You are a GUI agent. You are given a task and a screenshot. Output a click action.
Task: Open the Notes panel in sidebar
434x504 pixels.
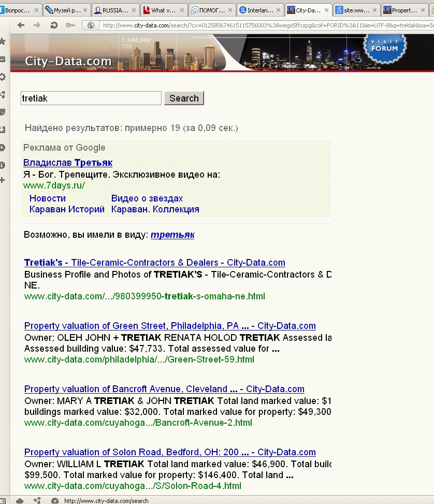[3, 112]
